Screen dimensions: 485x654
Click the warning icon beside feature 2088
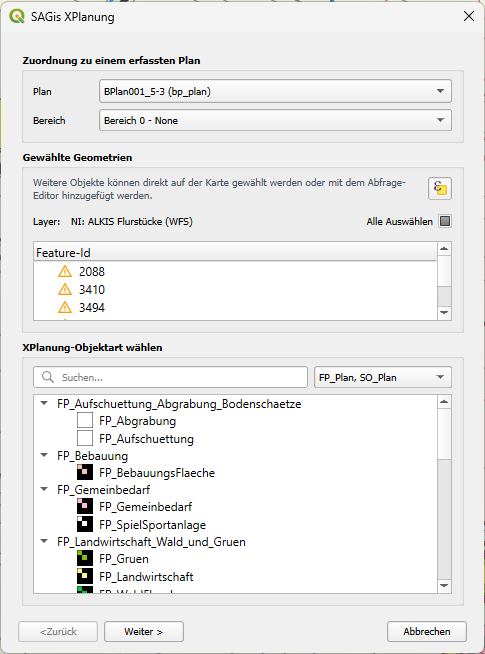click(65, 272)
